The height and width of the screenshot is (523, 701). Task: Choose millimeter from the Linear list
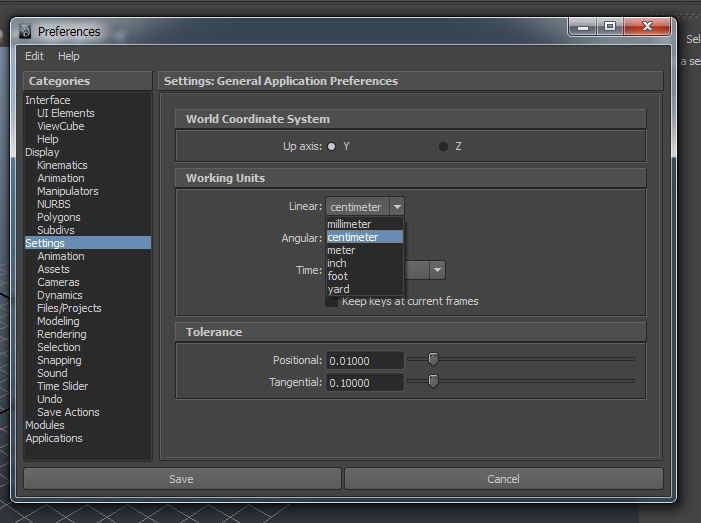coord(364,224)
